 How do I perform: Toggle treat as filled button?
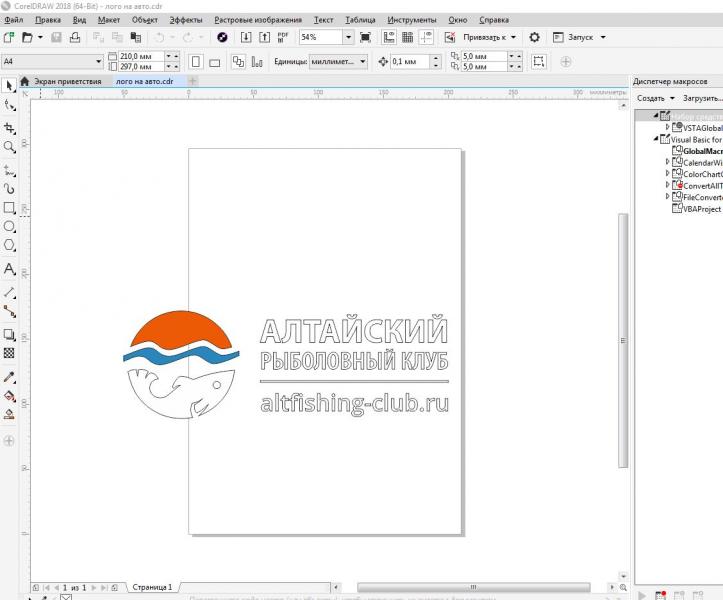point(539,61)
